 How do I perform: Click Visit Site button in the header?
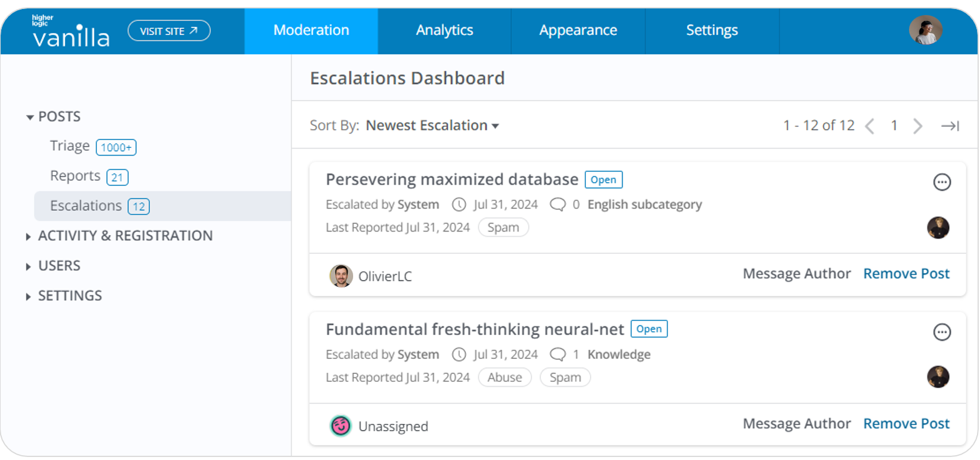point(168,31)
